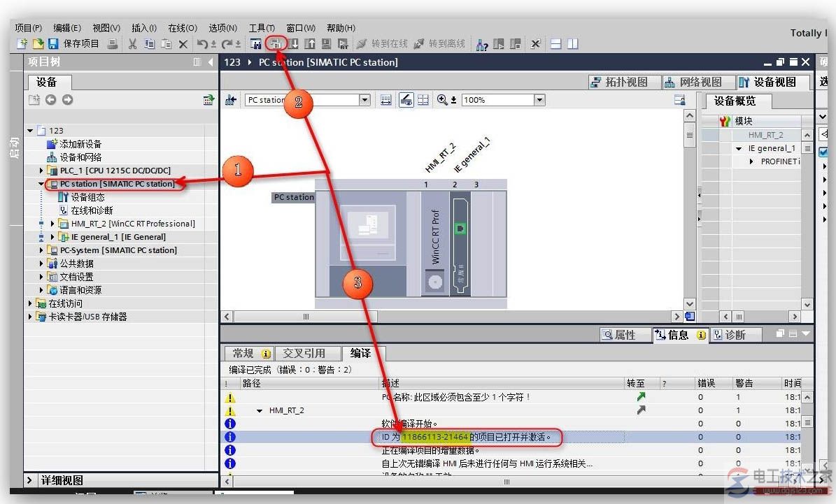The width and height of the screenshot is (836, 504).
Task: Expand the PC-System [SIMATIC PC station] node
Action: pyautogui.click(x=41, y=250)
